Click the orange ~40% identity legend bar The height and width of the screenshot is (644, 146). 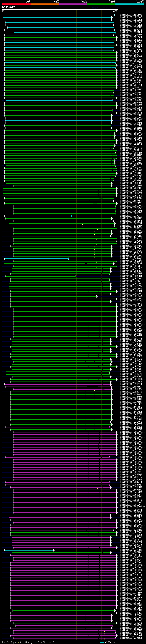(45, 4)
